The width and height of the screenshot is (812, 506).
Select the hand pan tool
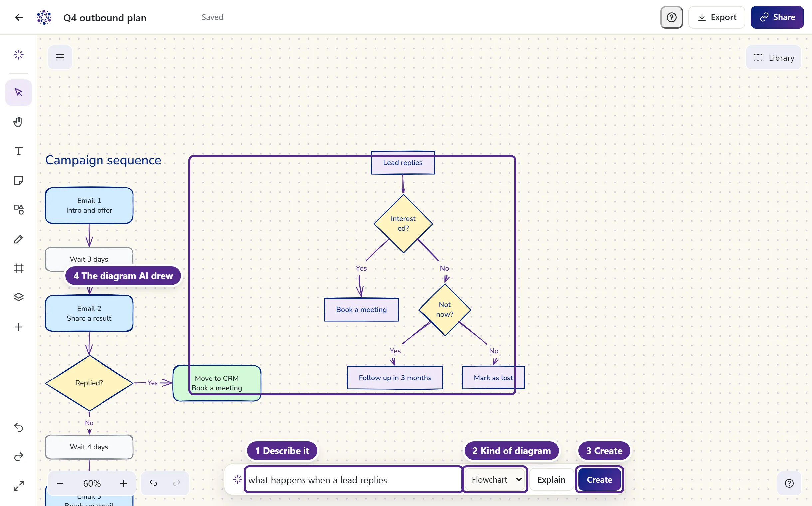pyautogui.click(x=19, y=122)
